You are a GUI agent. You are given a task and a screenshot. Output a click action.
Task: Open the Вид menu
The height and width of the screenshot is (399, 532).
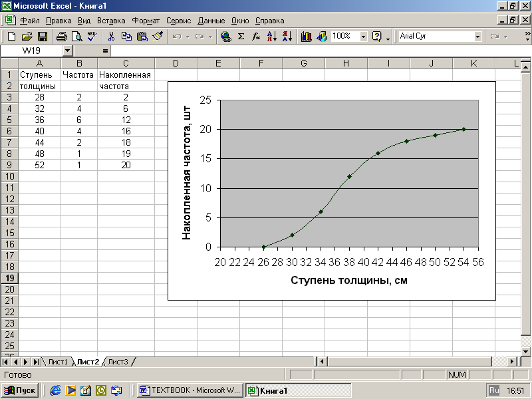(84, 21)
